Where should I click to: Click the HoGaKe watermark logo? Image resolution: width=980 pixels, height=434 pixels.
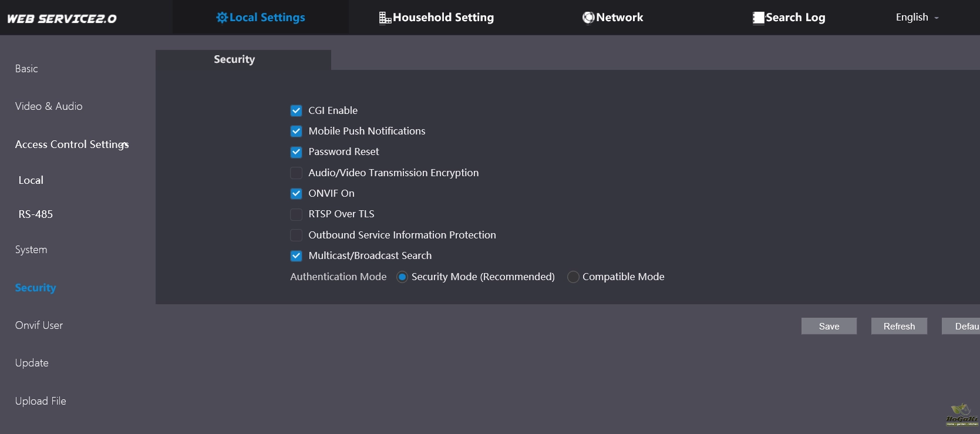961,415
